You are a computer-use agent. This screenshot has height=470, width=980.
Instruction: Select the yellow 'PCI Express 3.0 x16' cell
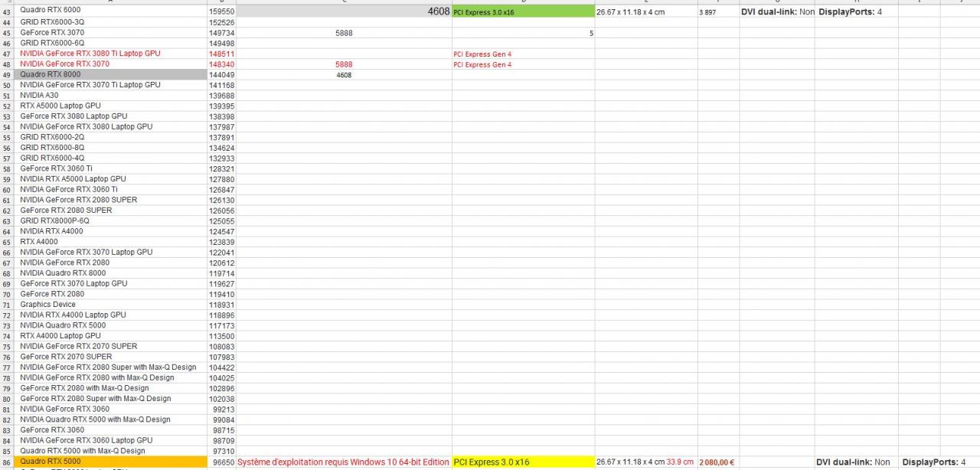click(x=523, y=462)
